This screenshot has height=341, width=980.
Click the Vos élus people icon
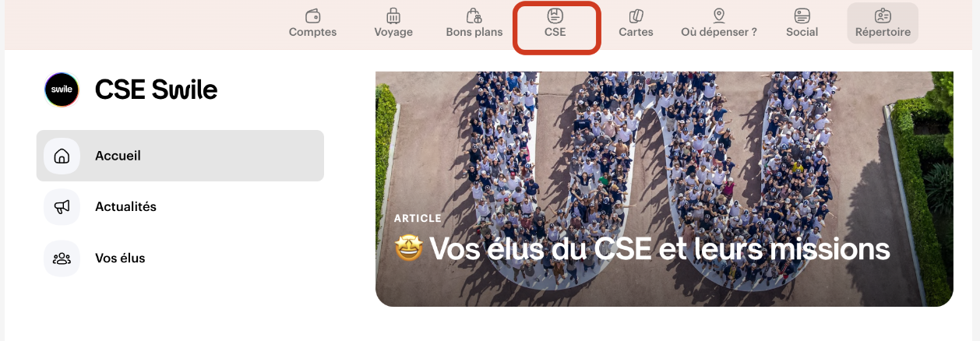coord(62,258)
